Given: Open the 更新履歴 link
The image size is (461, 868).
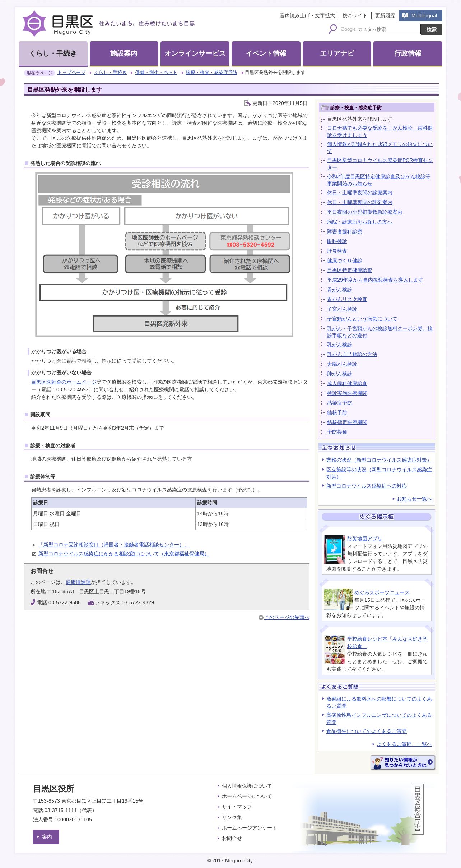Looking at the screenshot, I should coord(385,15).
